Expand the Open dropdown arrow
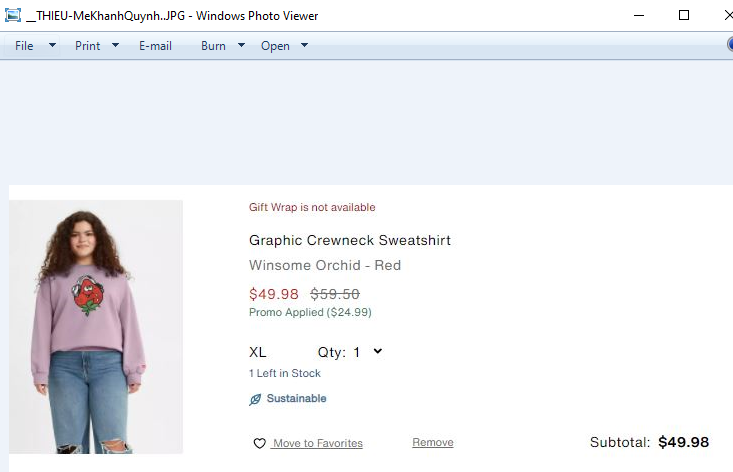The height and width of the screenshot is (472, 733). pyautogui.click(x=304, y=46)
